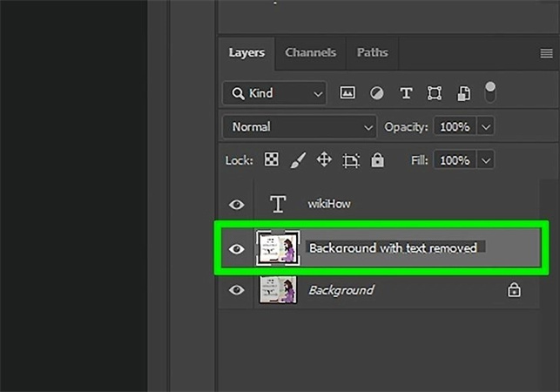Switch to the Paths tab

pyautogui.click(x=372, y=52)
